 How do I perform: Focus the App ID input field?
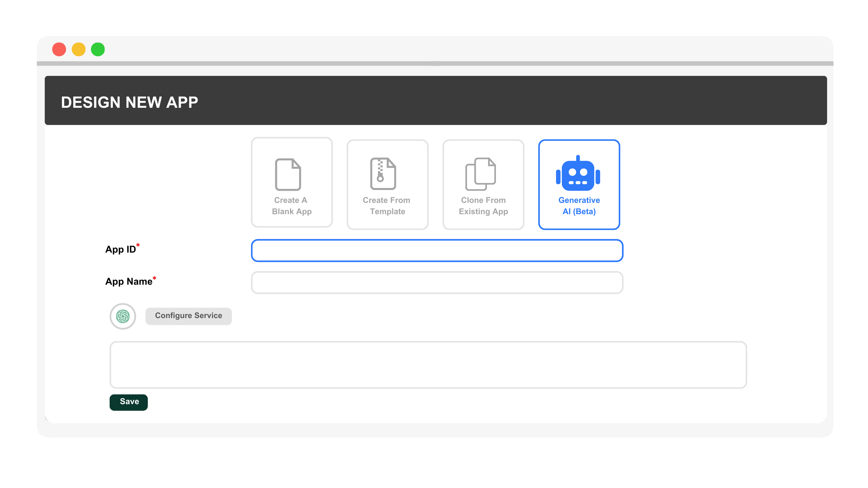437,251
